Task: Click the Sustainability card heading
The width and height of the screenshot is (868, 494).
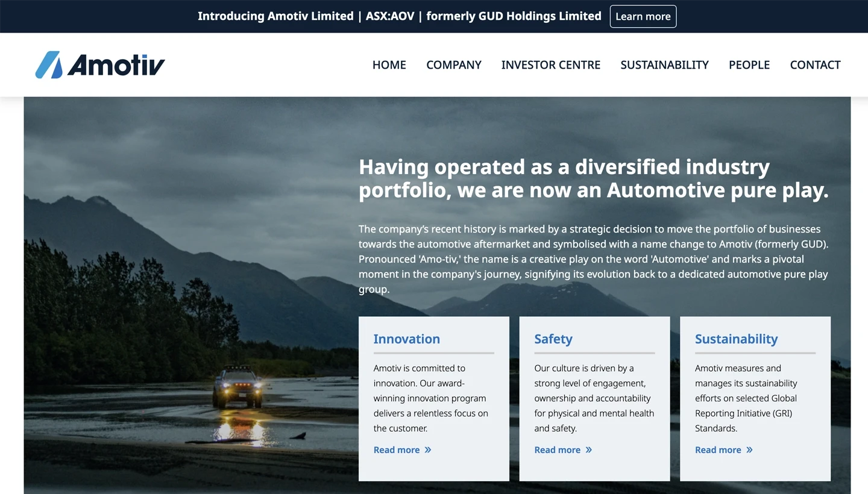Action: (737, 339)
